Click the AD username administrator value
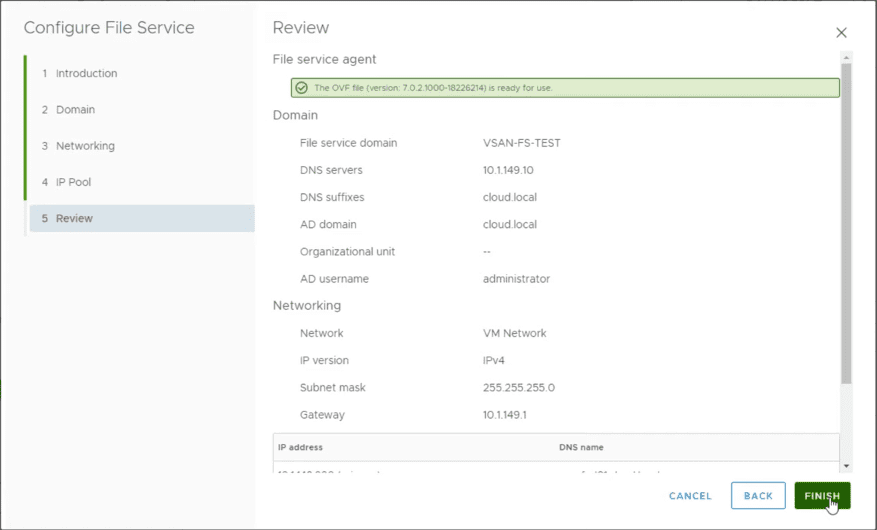The width and height of the screenshot is (877, 530). 517,279
